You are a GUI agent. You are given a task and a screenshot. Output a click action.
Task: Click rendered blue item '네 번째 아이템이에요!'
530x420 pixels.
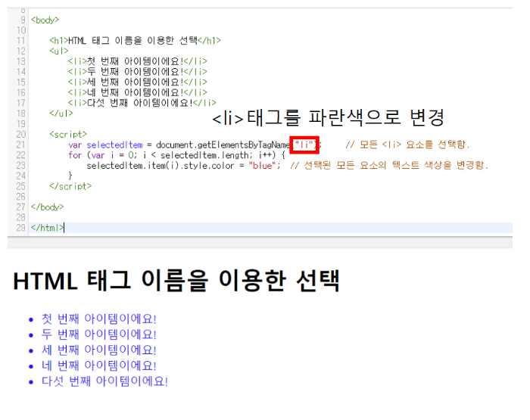tap(98, 366)
